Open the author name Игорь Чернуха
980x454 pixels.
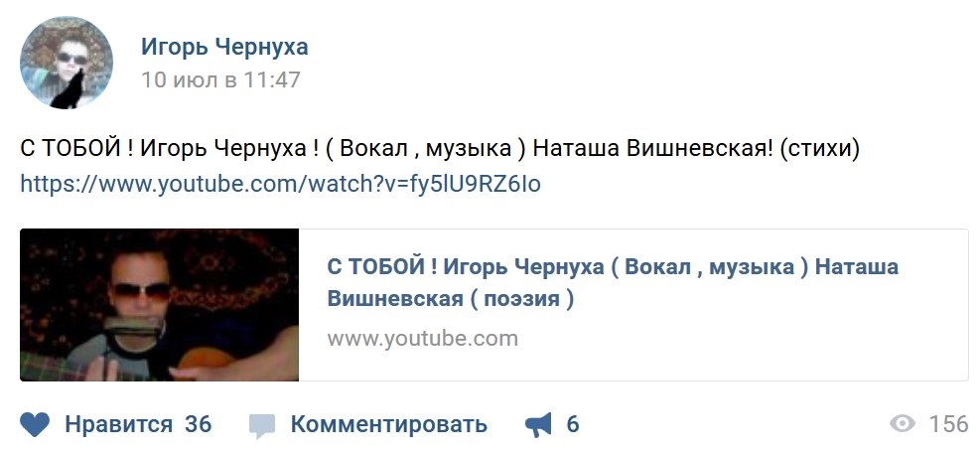pos(224,47)
